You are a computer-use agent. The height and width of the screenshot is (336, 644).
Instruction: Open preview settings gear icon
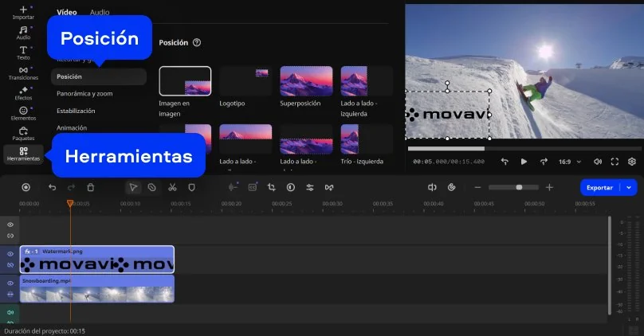(x=632, y=161)
